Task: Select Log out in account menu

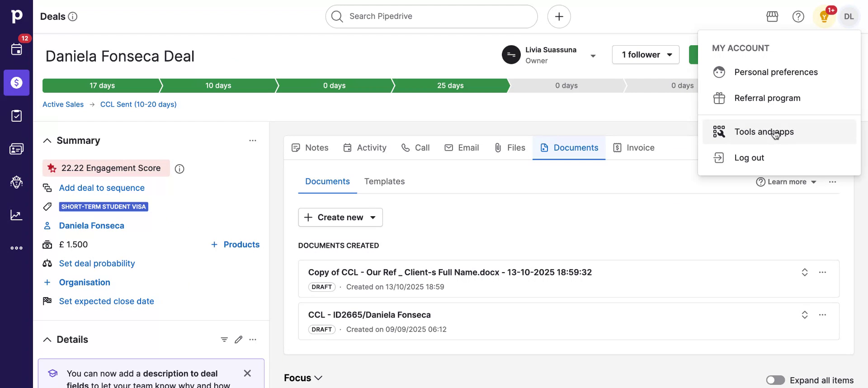Action: pyautogui.click(x=779, y=158)
